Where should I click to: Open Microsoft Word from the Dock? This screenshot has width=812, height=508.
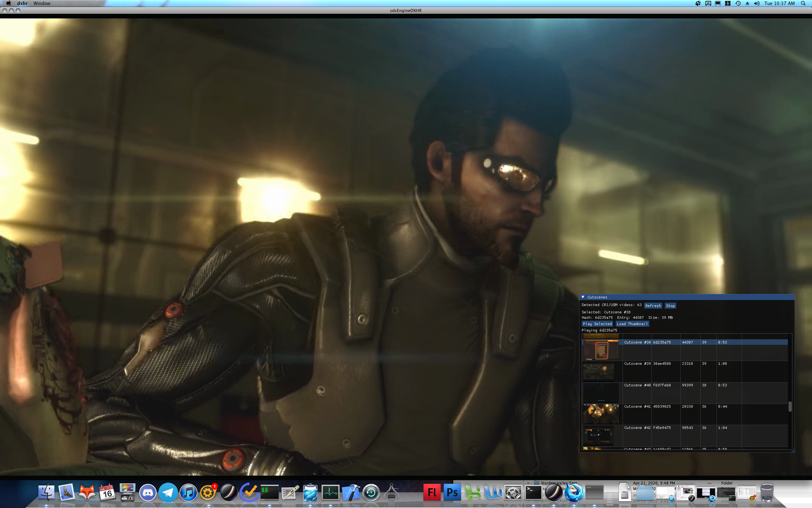493,492
